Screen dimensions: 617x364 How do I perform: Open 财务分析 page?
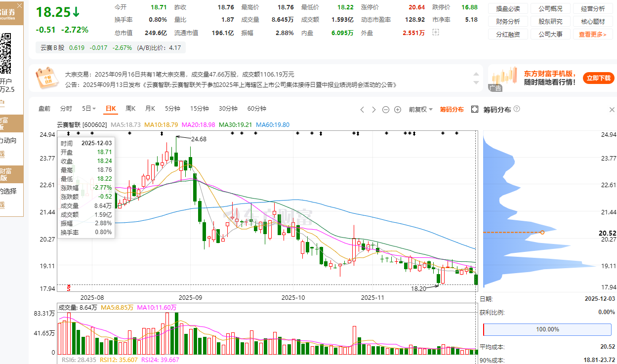tap(508, 22)
